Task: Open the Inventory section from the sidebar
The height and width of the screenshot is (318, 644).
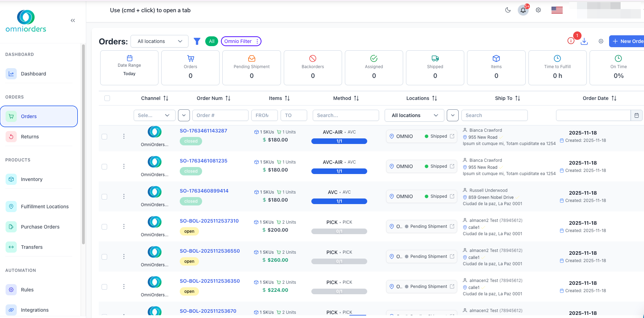Action: point(32,179)
